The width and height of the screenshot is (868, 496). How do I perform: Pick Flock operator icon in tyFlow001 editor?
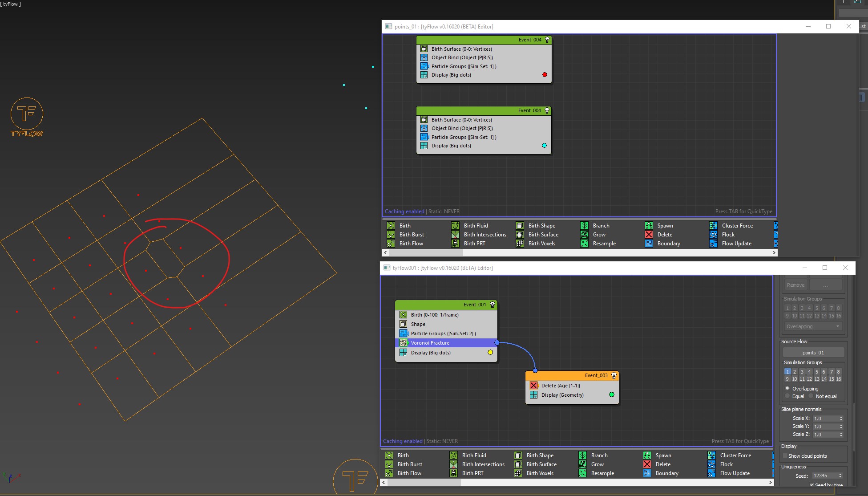pos(711,464)
